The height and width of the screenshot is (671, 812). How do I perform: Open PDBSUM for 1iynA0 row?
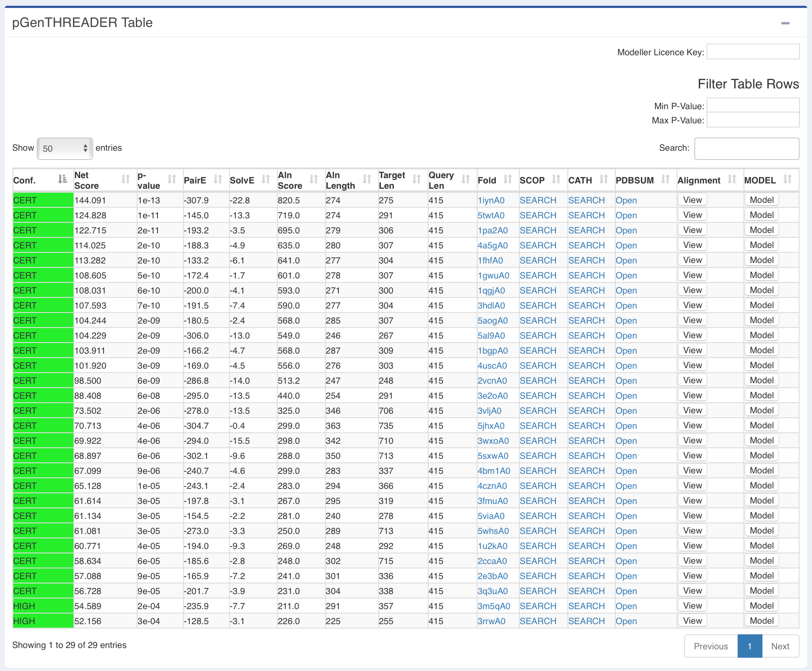[x=626, y=200]
